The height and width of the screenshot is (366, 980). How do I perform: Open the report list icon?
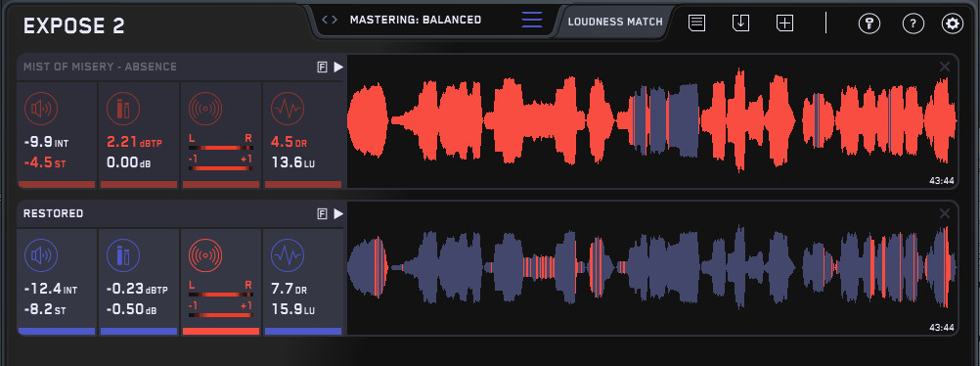(697, 23)
